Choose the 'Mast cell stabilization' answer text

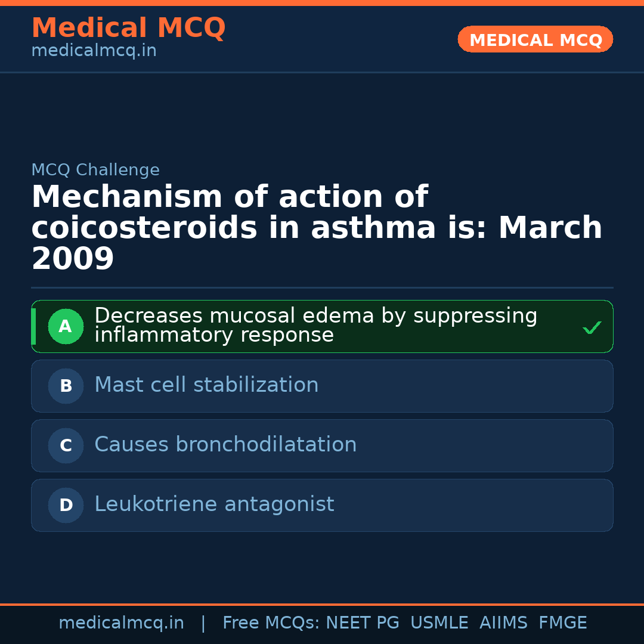[x=206, y=385]
